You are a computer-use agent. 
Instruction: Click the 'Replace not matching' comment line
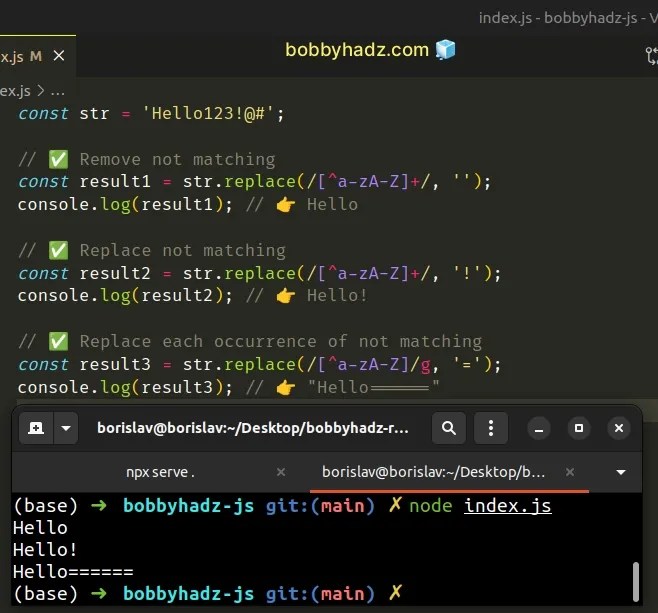[152, 250]
